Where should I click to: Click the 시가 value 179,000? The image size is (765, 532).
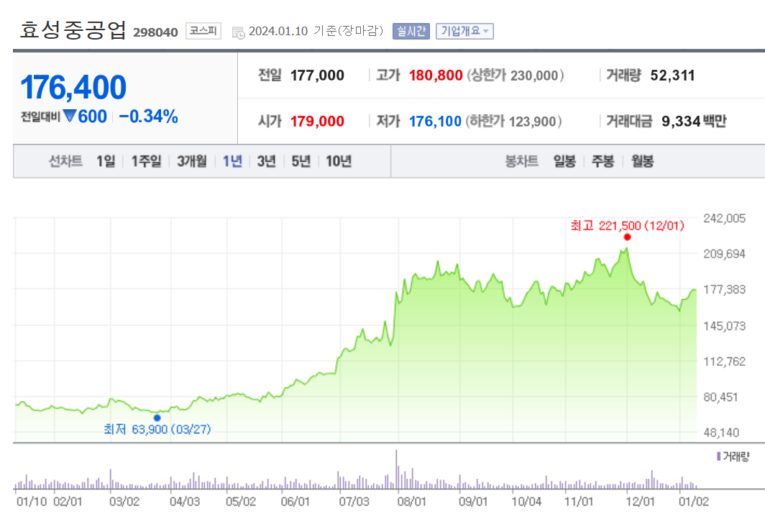(x=317, y=121)
